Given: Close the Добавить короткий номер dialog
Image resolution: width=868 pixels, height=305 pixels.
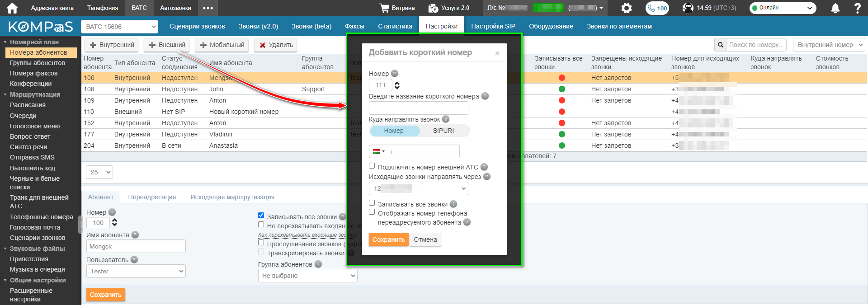Looking at the screenshot, I should 497,53.
